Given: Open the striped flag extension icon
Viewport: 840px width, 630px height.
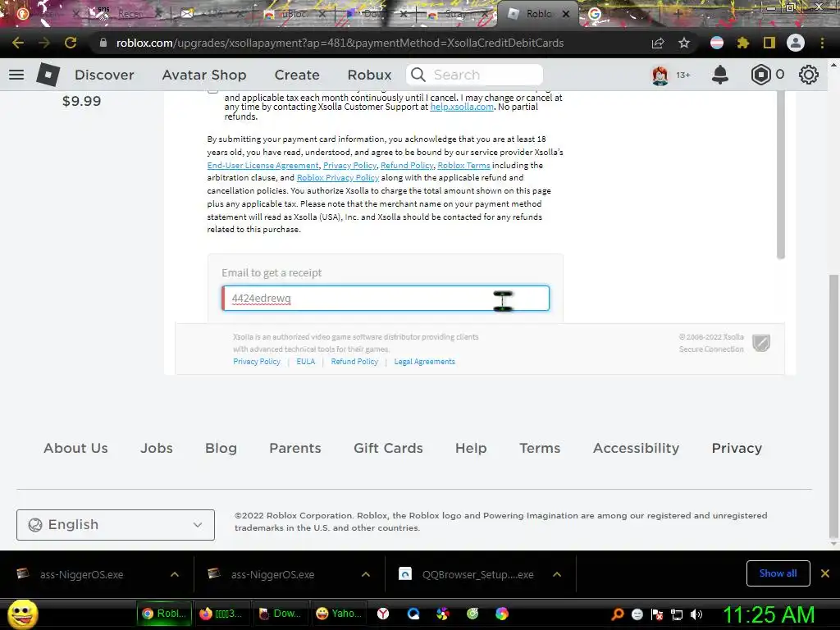Looking at the screenshot, I should [x=717, y=43].
